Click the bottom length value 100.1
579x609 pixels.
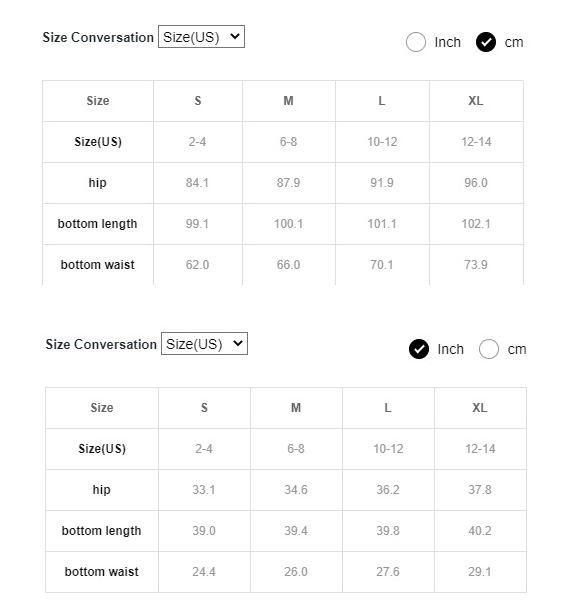288,224
